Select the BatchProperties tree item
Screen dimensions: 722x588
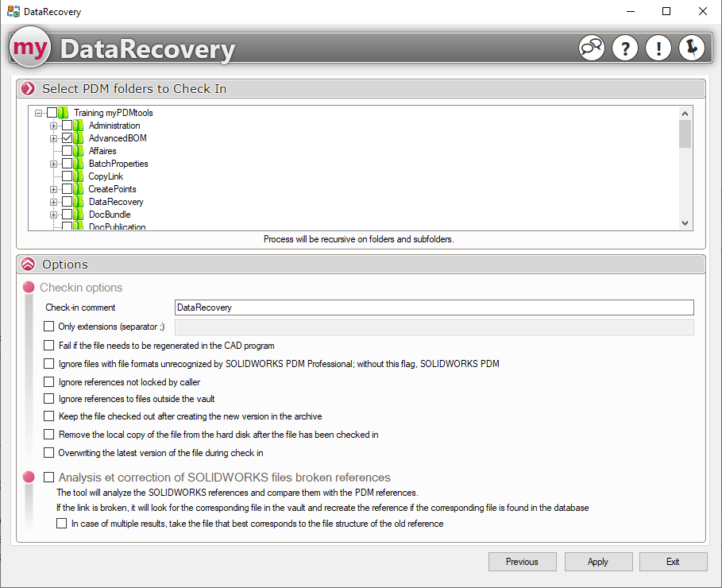[118, 164]
